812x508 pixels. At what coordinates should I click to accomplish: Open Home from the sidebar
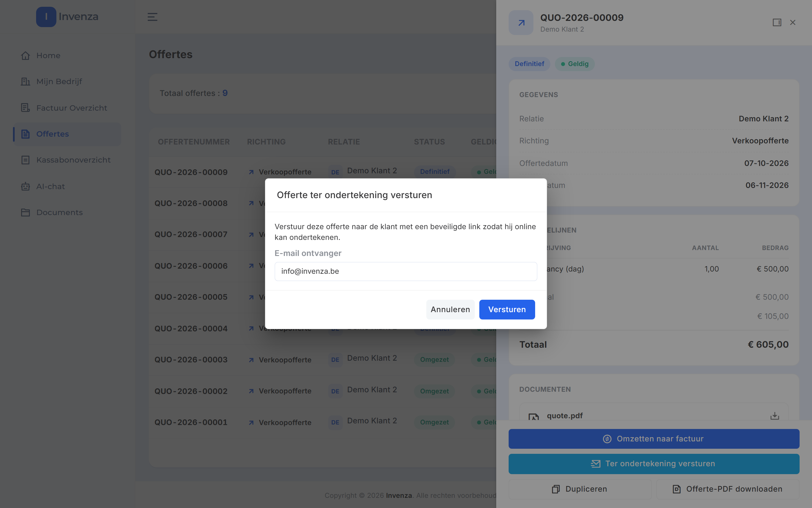pos(67,55)
